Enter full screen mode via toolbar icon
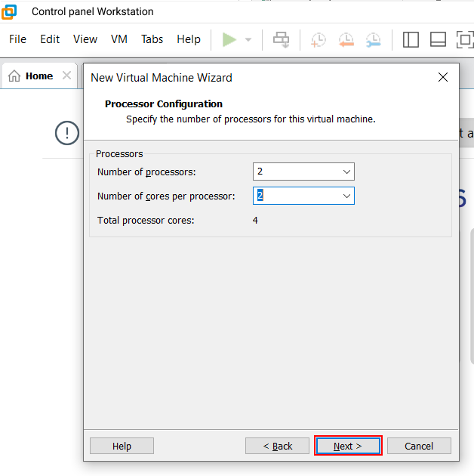 [x=464, y=40]
